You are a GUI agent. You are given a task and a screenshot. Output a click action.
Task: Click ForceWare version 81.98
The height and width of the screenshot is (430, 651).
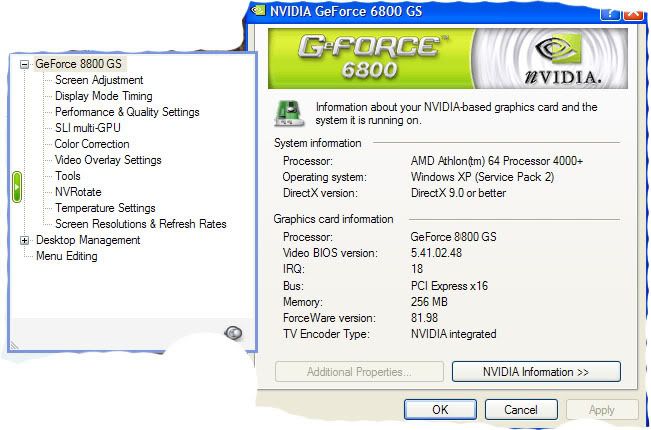[424, 318]
